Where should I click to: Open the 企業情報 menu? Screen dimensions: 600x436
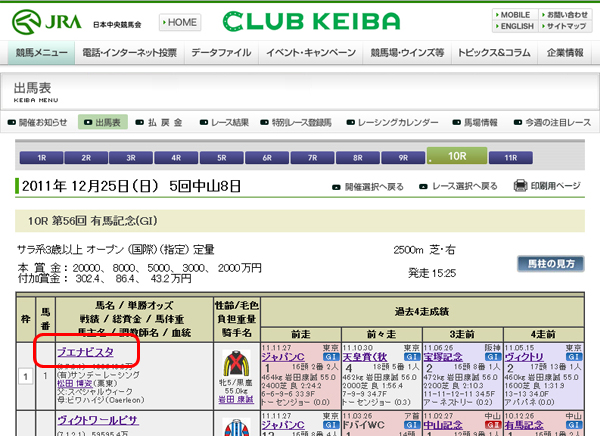tap(565, 52)
